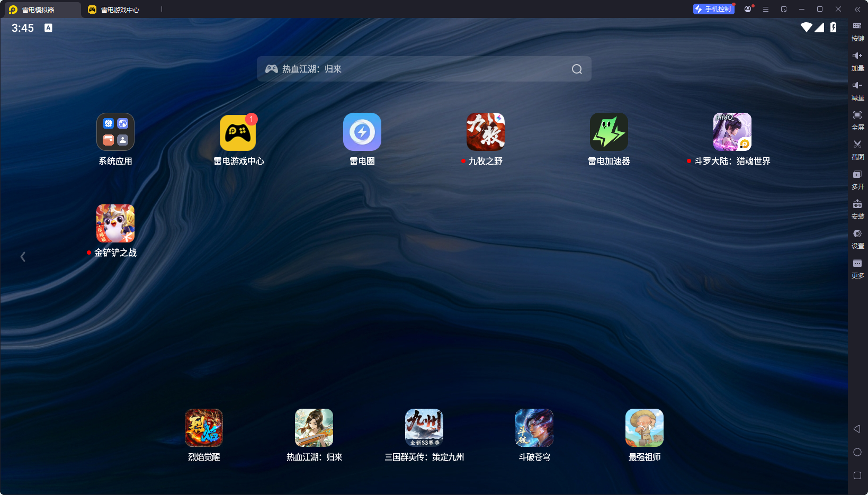
Task: Open the 斗破苍穹 game
Action: point(534,428)
